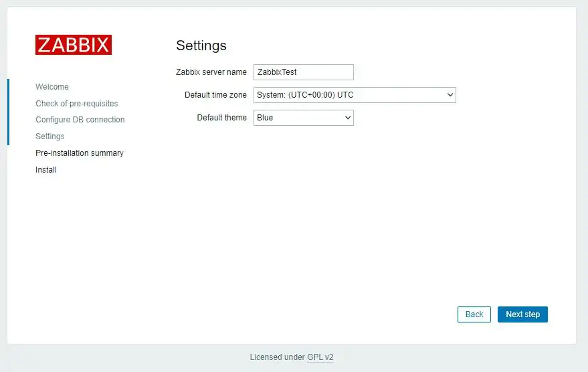Screen dimensions: 588x372
Task: Open the Default theme dropdown
Action: tap(304, 118)
